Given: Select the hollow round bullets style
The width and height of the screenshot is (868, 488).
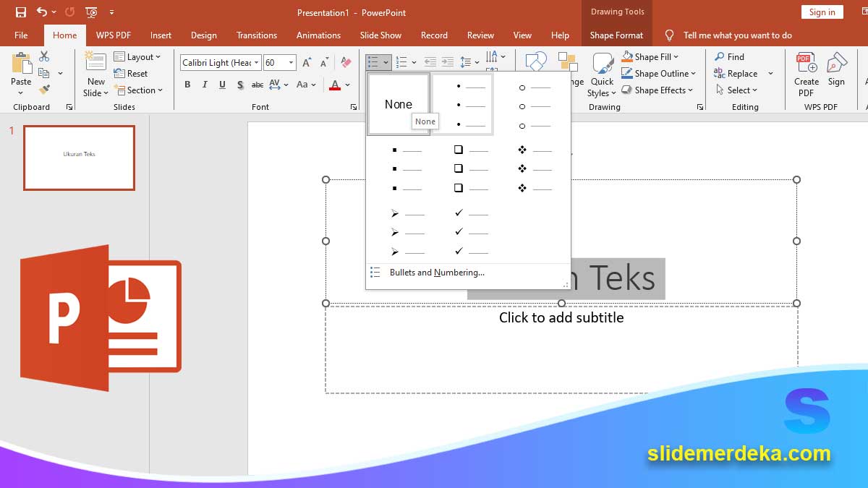Looking at the screenshot, I should pyautogui.click(x=534, y=106).
